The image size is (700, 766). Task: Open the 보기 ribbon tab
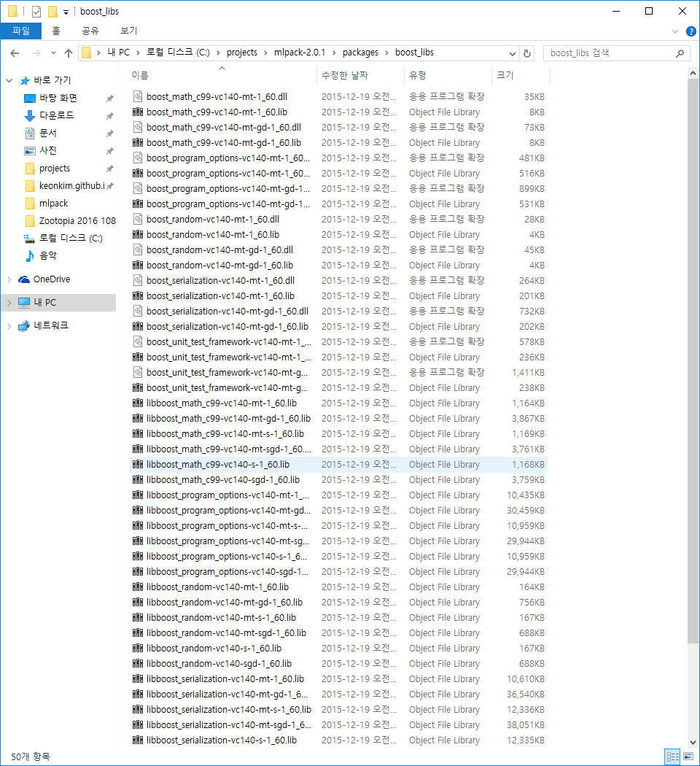point(128,31)
